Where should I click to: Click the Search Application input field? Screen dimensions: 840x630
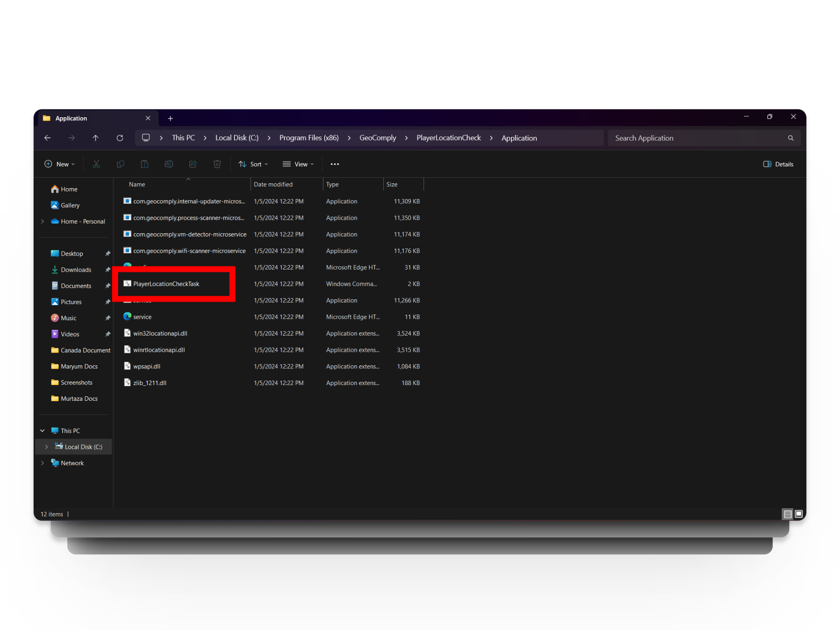698,138
